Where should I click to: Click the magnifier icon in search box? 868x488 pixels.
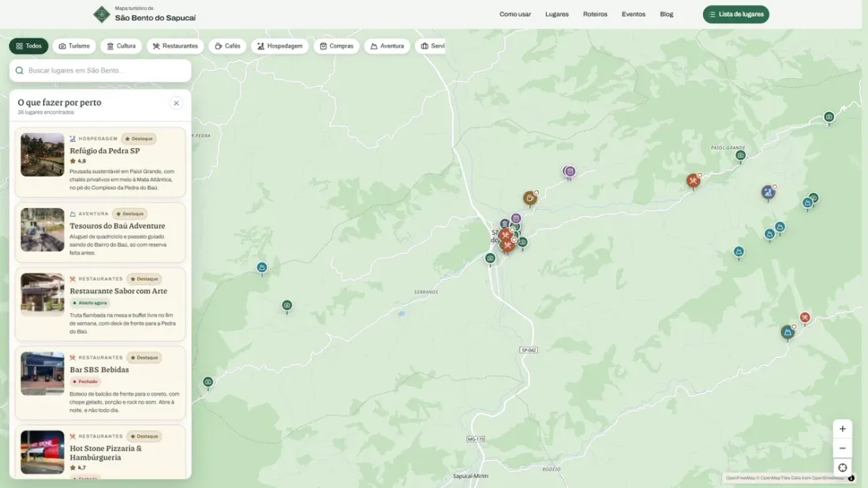coord(20,71)
